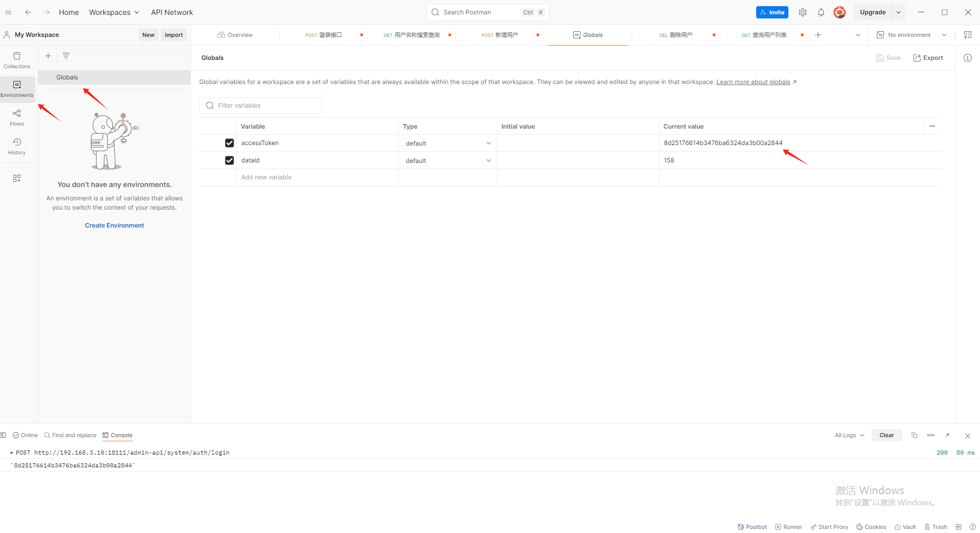The width and height of the screenshot is (980, 533).
Task: Export the global variables
Action: [928, 57]
